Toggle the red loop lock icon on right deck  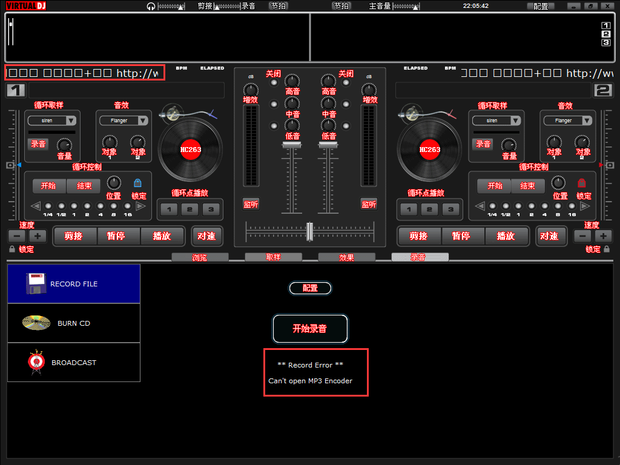coord(582,184)
